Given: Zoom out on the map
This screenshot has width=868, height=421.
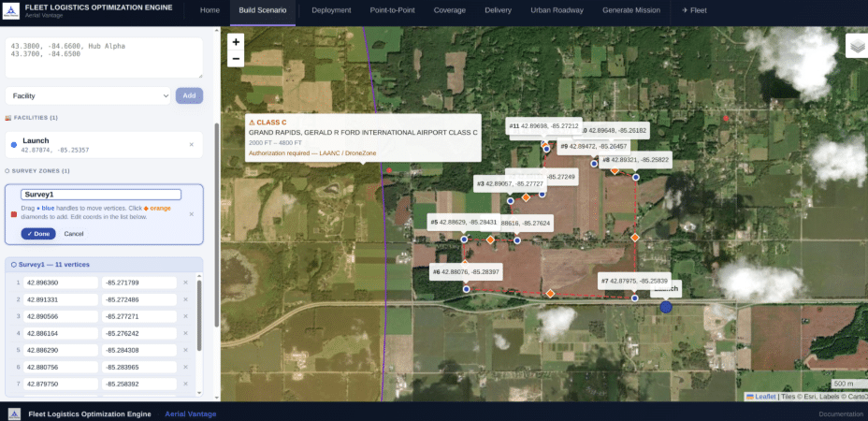Looking at the screenshot, I should [x=236, y=59].
